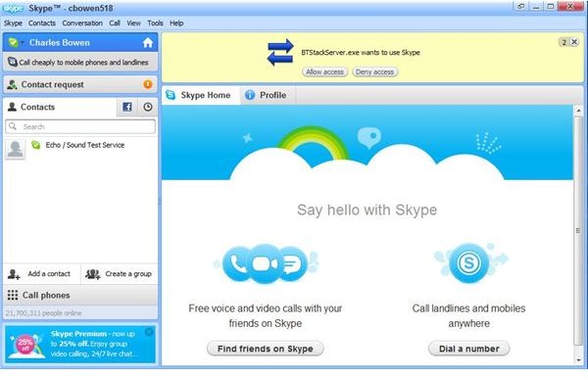
Task: Click the Echo contact green status icon
Action: 36,145
